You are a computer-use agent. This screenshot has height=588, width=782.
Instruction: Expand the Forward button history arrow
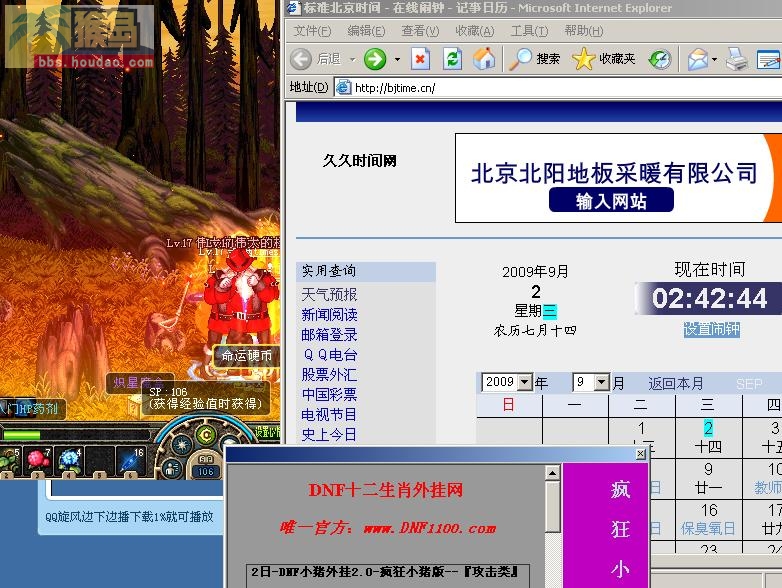point(397,59)
